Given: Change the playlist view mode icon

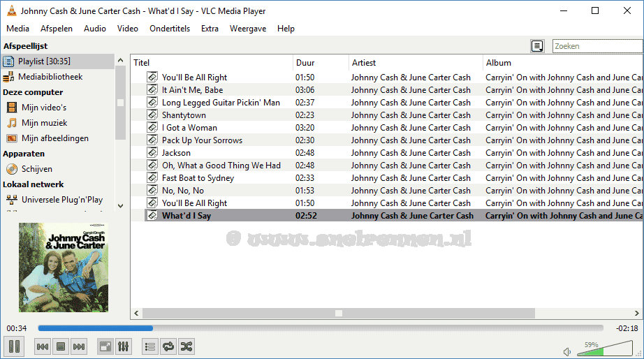Looking at the screenshot, I should pos(537,46).
